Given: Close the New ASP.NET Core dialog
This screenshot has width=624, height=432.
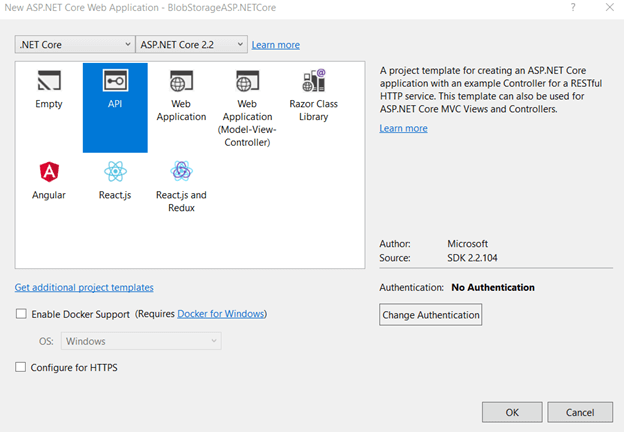Looking at the screenshot, I should point(609,7).
